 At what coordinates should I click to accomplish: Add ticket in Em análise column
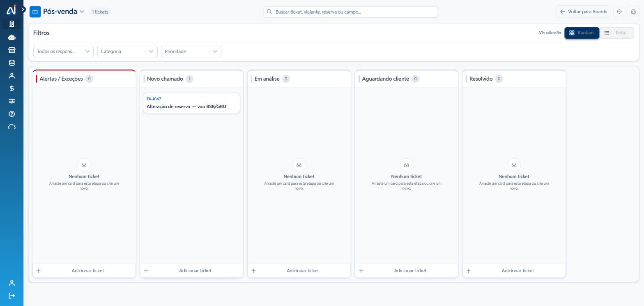point(299,271)
